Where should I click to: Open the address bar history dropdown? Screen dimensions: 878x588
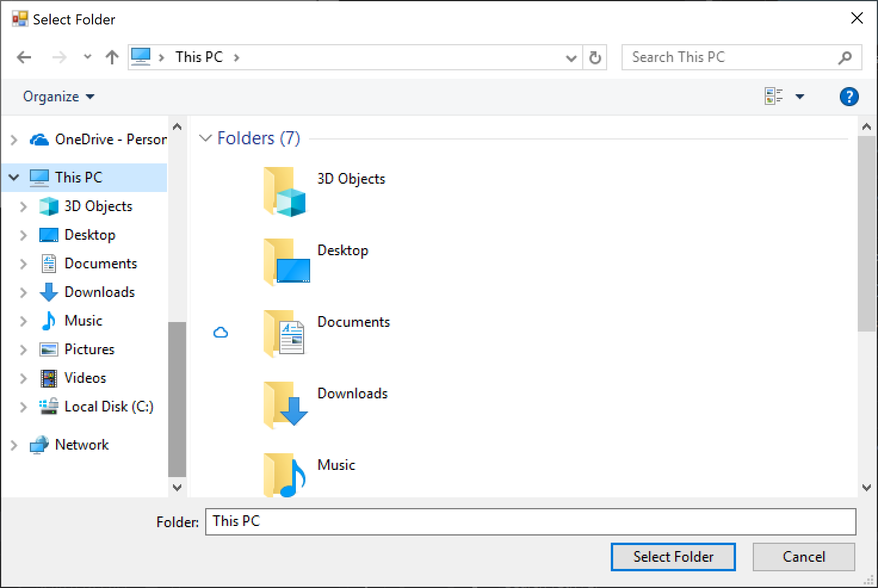571,57
